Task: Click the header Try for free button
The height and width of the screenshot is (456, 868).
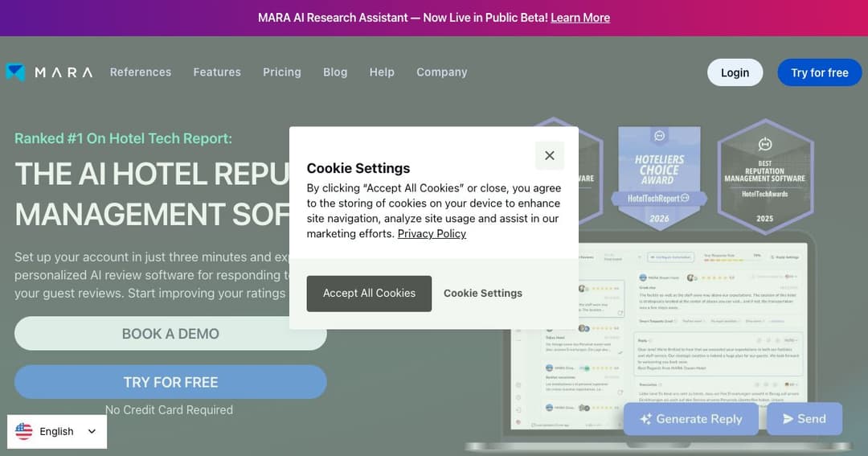Action: pos(819,72)
